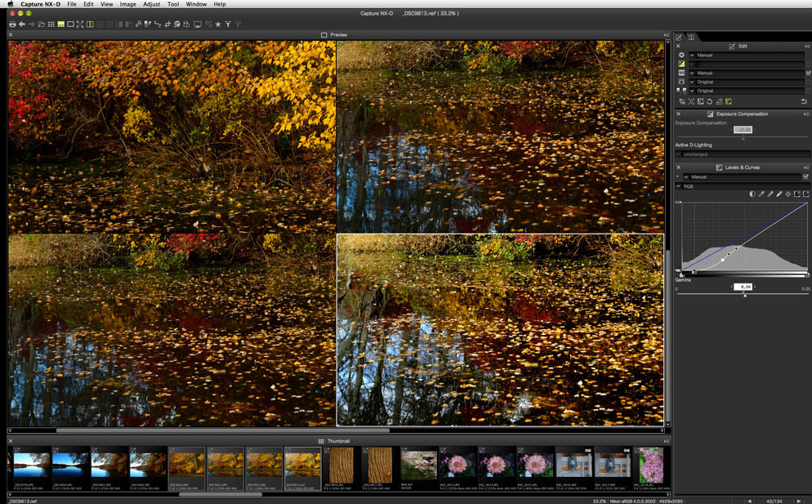
Task: Toggle checkbox on the Picture Control Original row
Action: pos(809,82)
